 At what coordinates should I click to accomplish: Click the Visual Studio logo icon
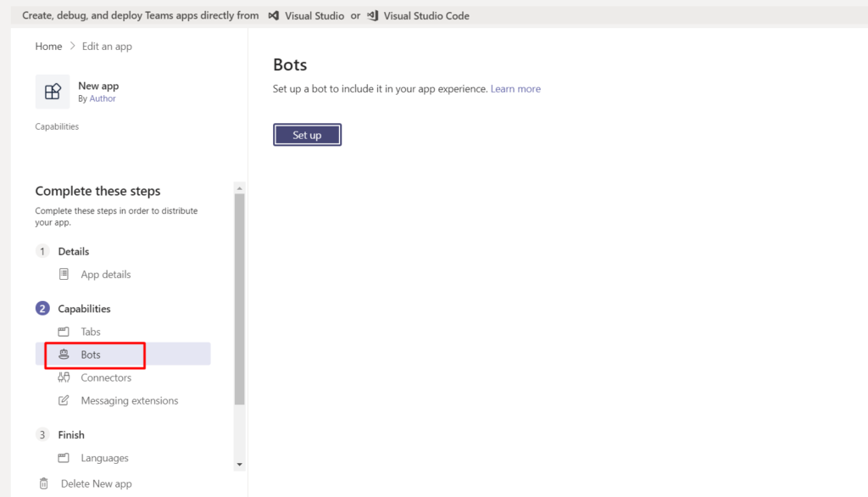[273, 15]
